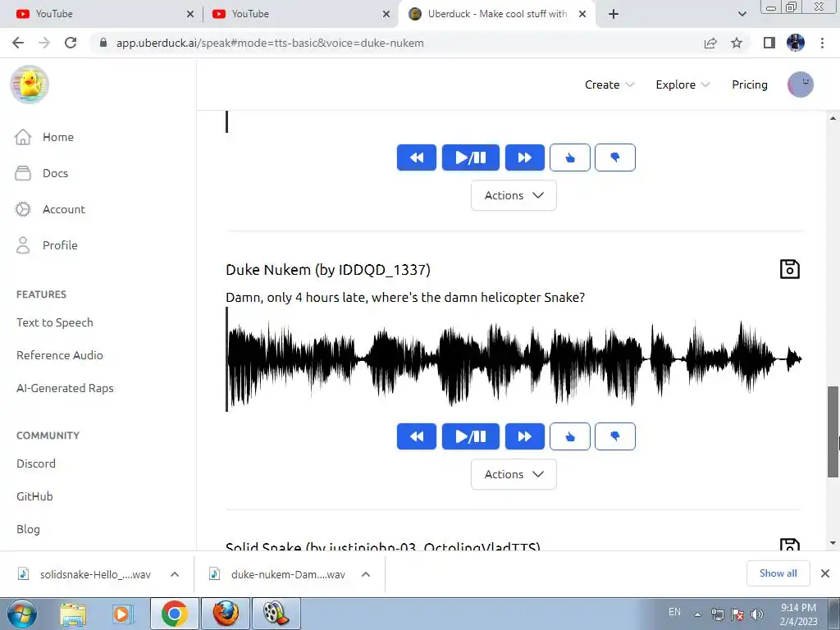Rewind the top audio clip

pos(416,157)
